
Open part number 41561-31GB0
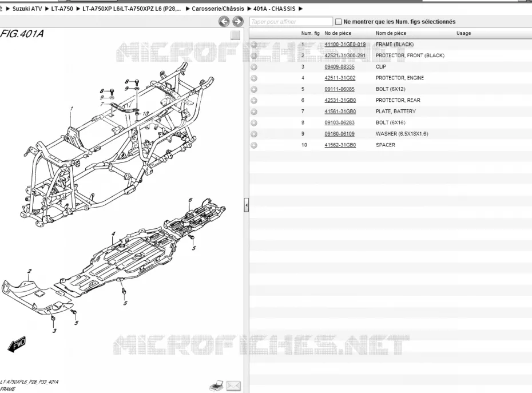(340, 112)
